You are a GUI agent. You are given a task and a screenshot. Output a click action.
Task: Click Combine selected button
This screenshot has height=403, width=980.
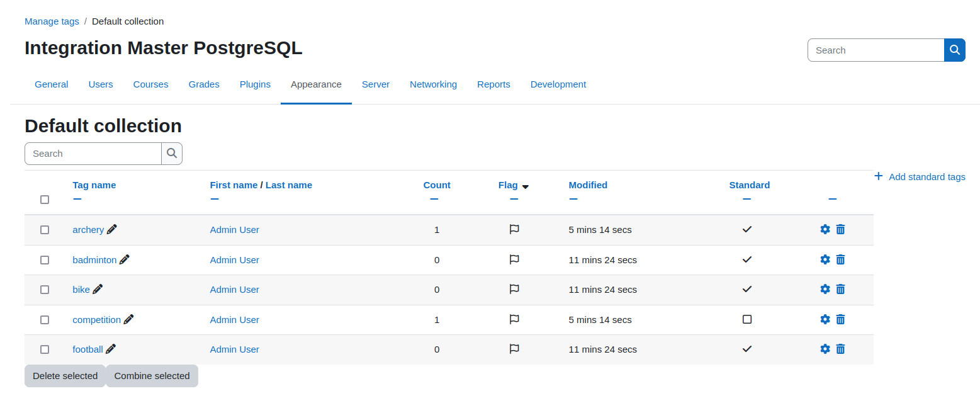click(x=152, y=376)
